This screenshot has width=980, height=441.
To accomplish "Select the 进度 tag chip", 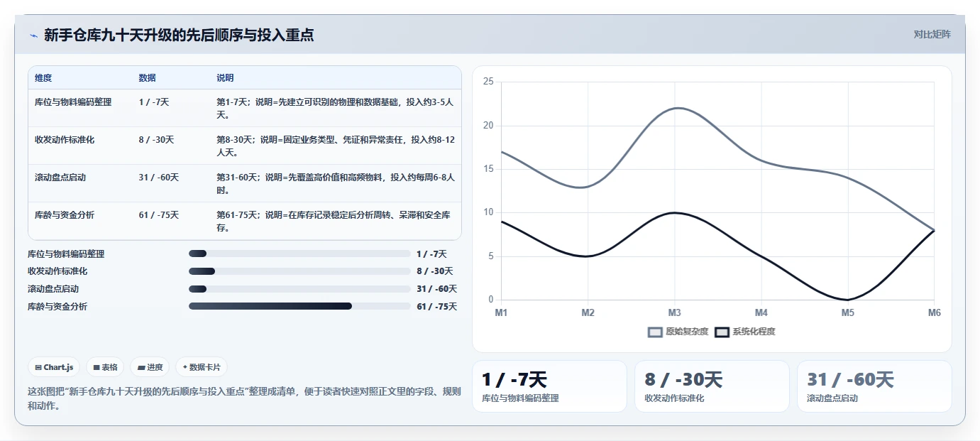I will 150,367.
